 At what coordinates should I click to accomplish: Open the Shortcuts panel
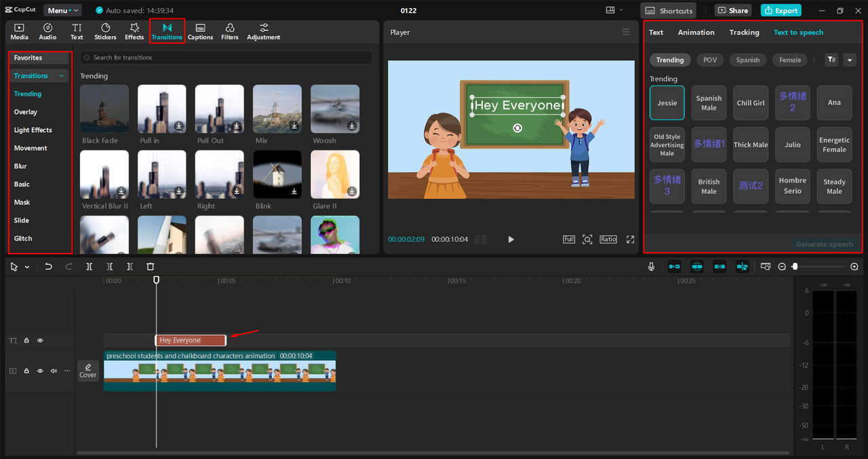669,10
